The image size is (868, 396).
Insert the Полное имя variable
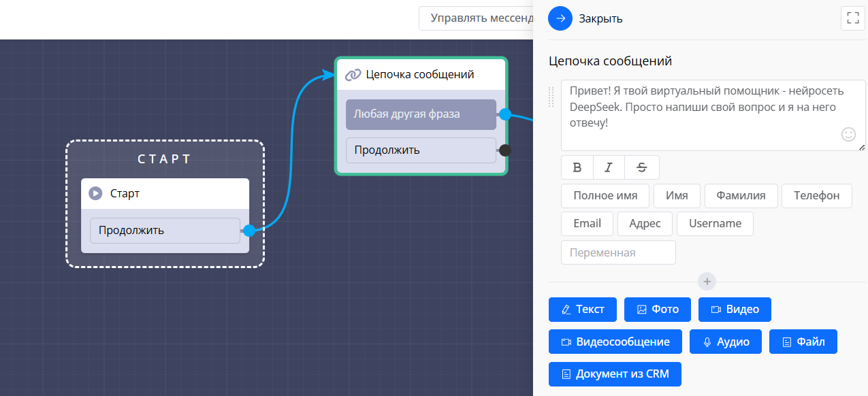click(x=605, y=196)
